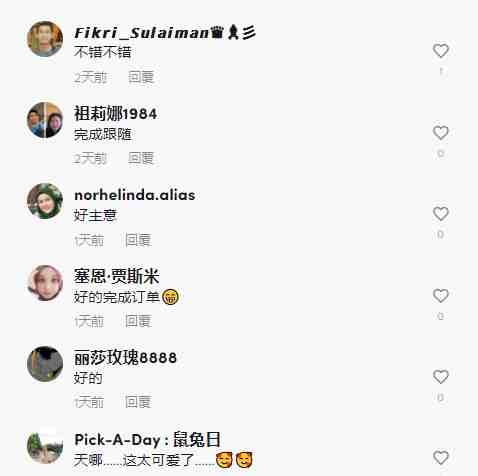Reply to Fikri_Sulaiman's comment via 回复
Image resolution: width=478 pixels, height=476 pixels.
141,77
